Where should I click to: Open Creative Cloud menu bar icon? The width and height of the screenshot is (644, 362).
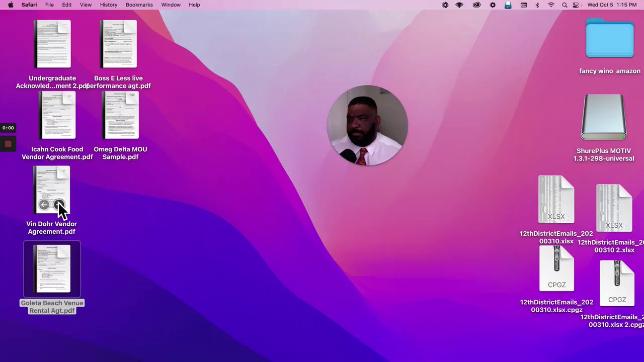[x=476, y=5]
